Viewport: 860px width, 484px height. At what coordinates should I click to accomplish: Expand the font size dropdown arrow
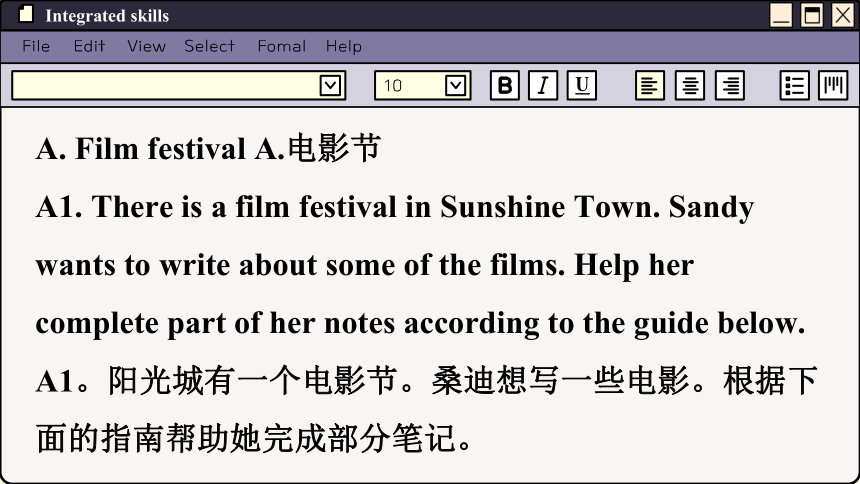(x=455, y=86)
